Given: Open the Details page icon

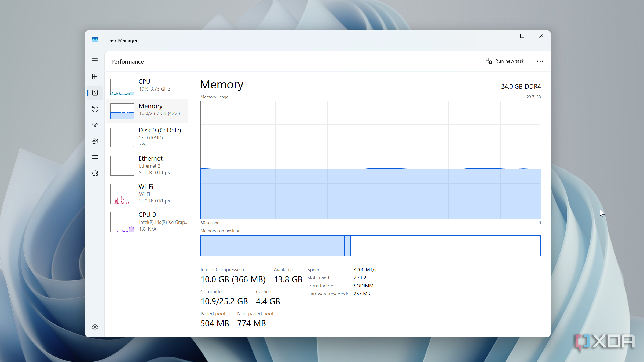Looking at the screenshot, I should (x=95, y=157).
